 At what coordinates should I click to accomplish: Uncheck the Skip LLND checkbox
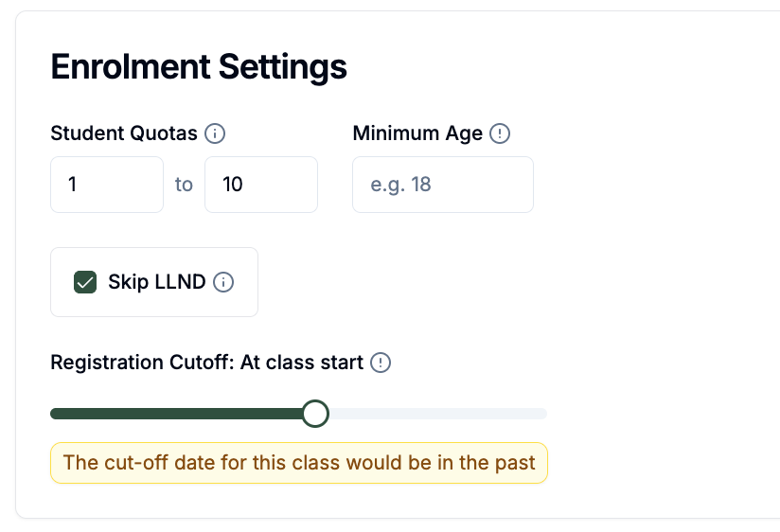[x=85, y=282]
